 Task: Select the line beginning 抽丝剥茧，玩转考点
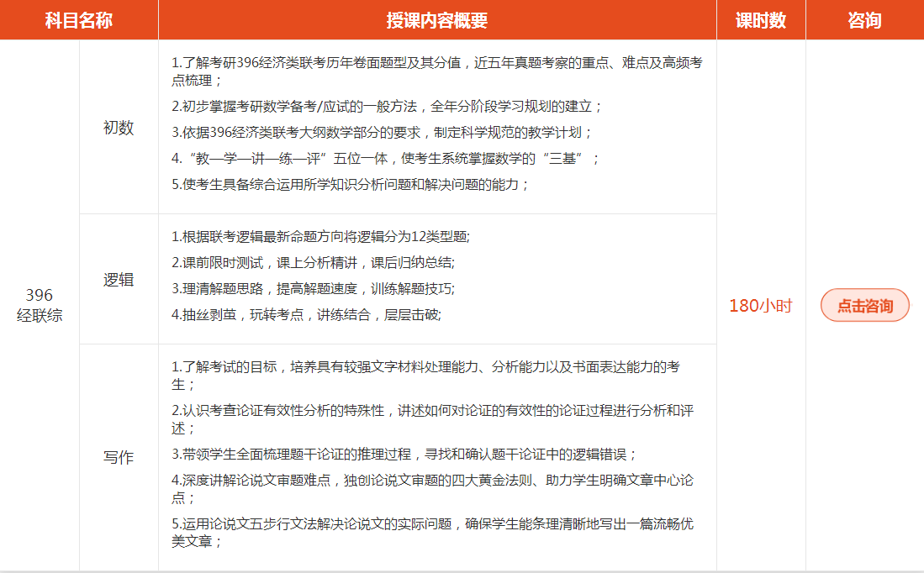pos(306,314)
